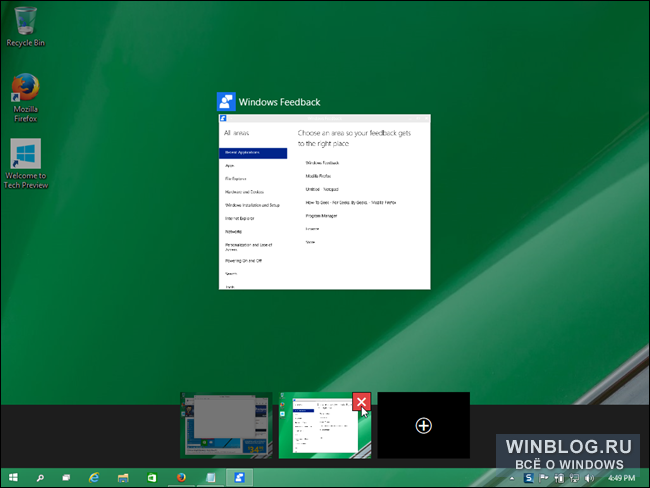Toggle Task View from the taskbar

coord(66,478)
